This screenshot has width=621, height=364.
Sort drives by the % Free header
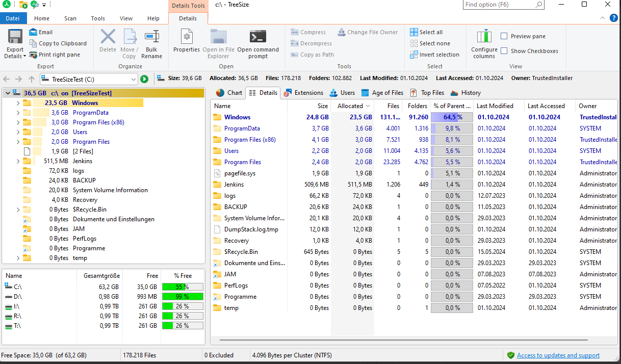click(183, 276)
